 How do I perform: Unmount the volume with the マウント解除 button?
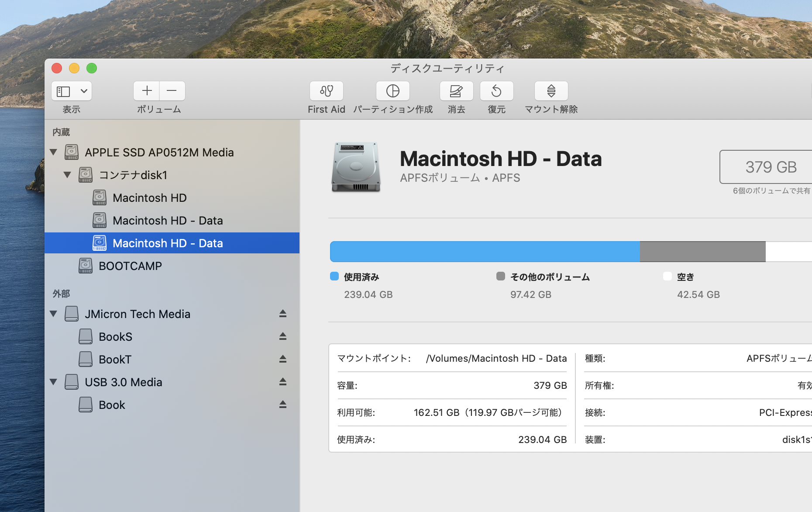[551, 91]
